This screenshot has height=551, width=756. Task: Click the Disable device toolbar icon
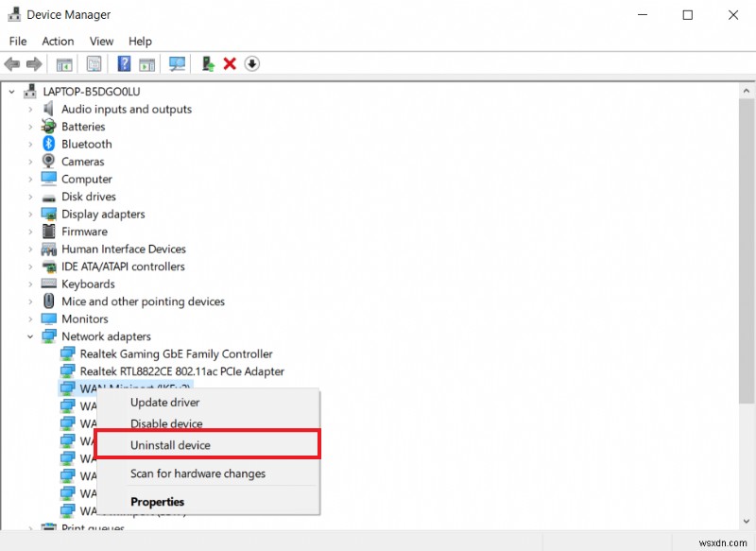point(250,63)
